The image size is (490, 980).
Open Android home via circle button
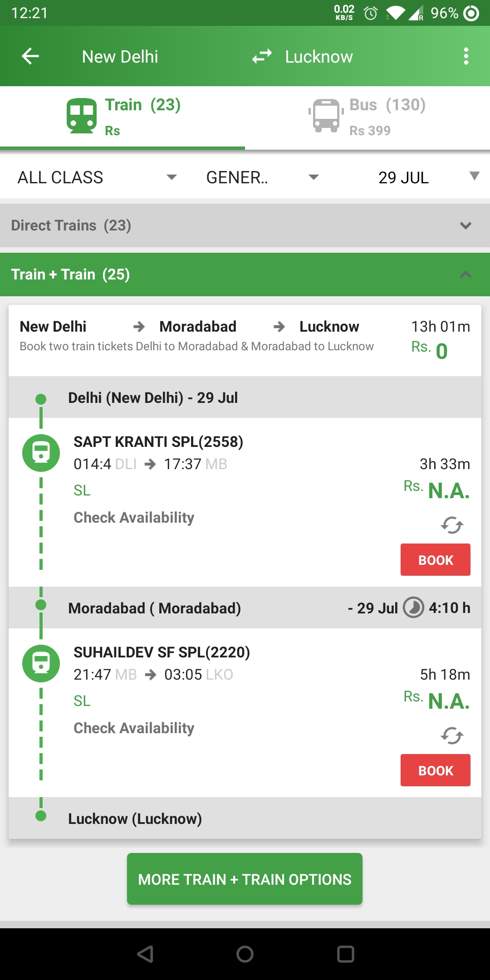(x=245, y=954)
